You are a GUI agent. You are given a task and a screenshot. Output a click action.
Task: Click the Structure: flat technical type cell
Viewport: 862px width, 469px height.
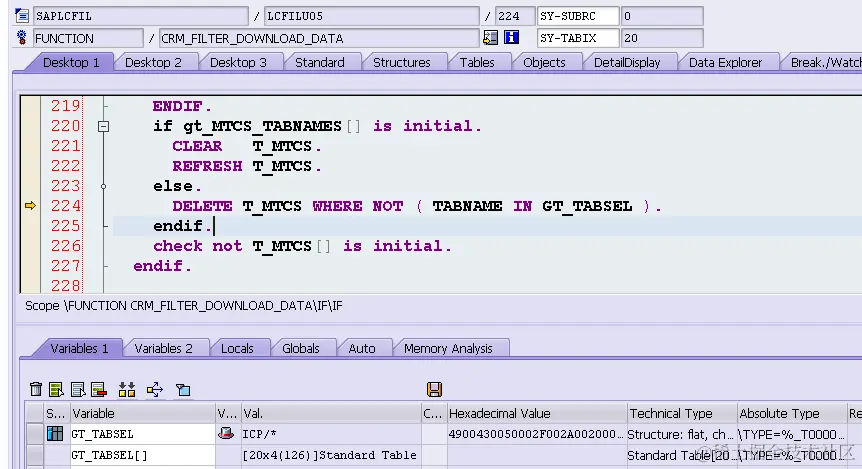pyautogui.click(x=682, y=434)
